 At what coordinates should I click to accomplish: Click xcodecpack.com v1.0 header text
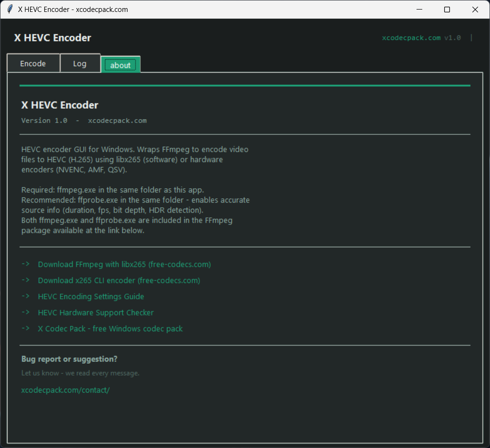pyautogui.click(x=421, y=38)
